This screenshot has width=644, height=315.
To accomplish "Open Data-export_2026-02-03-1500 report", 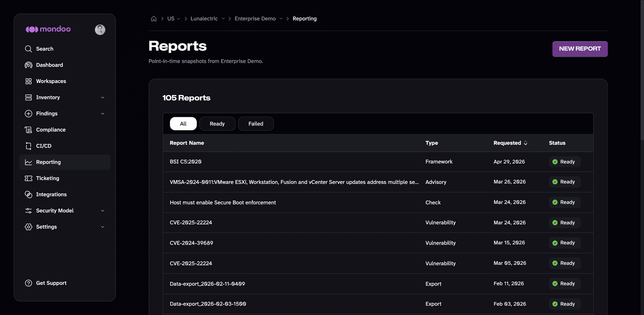I will (x=208, y=304).
